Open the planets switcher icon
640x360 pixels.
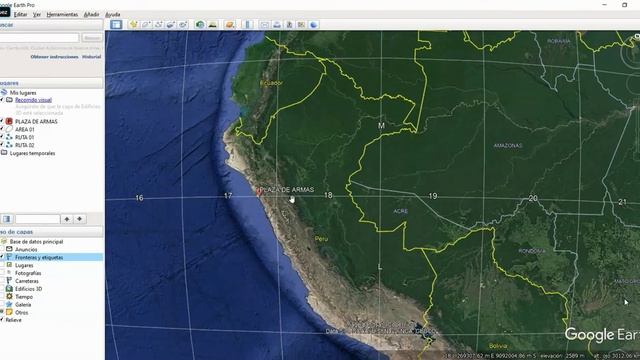230,24
